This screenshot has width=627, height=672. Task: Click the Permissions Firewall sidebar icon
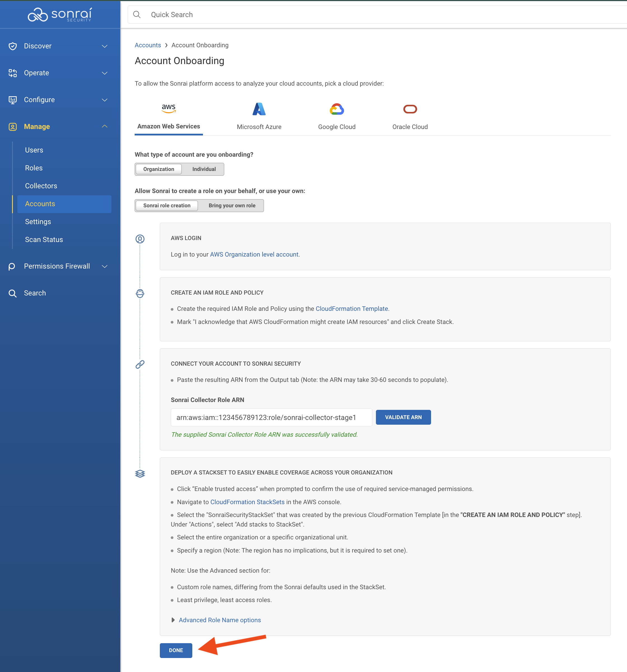click(x=12, y=266)
